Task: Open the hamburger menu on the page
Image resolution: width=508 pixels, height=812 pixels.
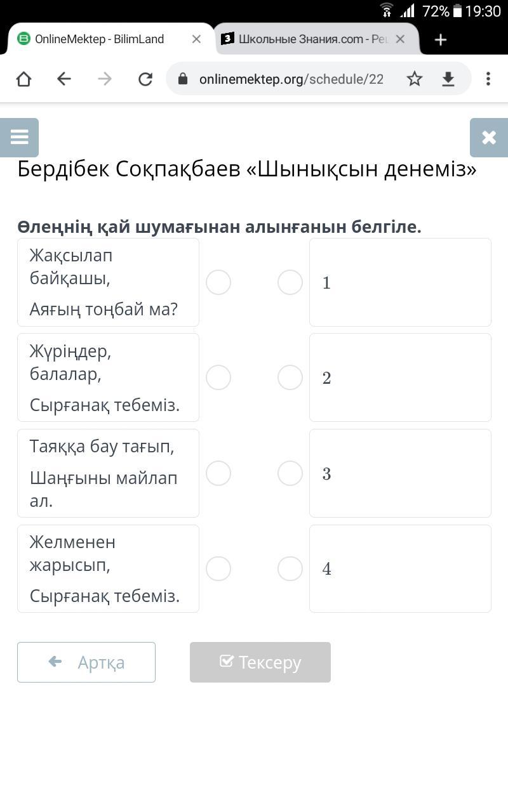Action: pos(20,137)
